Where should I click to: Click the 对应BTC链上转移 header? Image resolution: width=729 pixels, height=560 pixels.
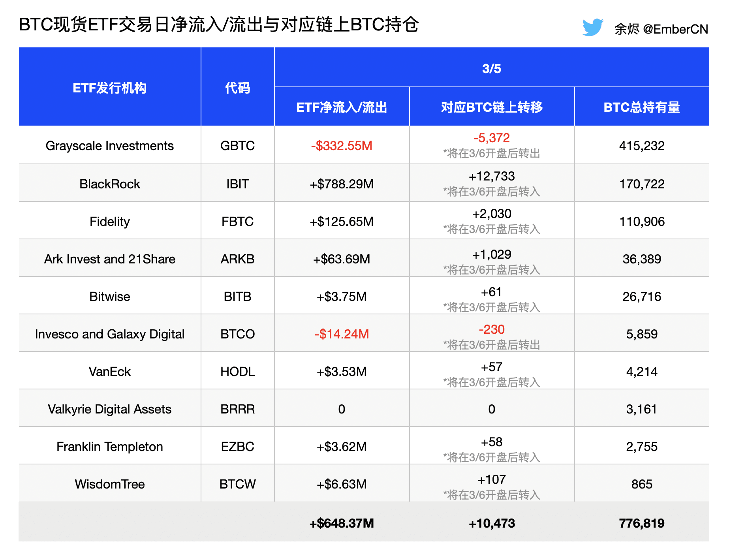[492, 106]
